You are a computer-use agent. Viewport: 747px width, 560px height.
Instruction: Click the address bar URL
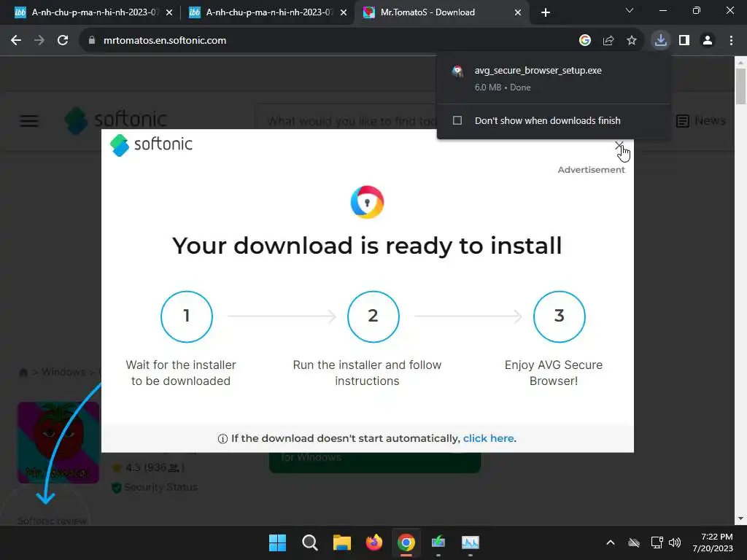click(x=165, y=41)
